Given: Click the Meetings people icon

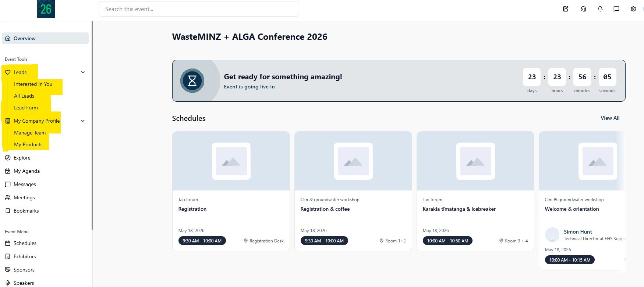Looking at the screenshot, I should click(8, 197).
